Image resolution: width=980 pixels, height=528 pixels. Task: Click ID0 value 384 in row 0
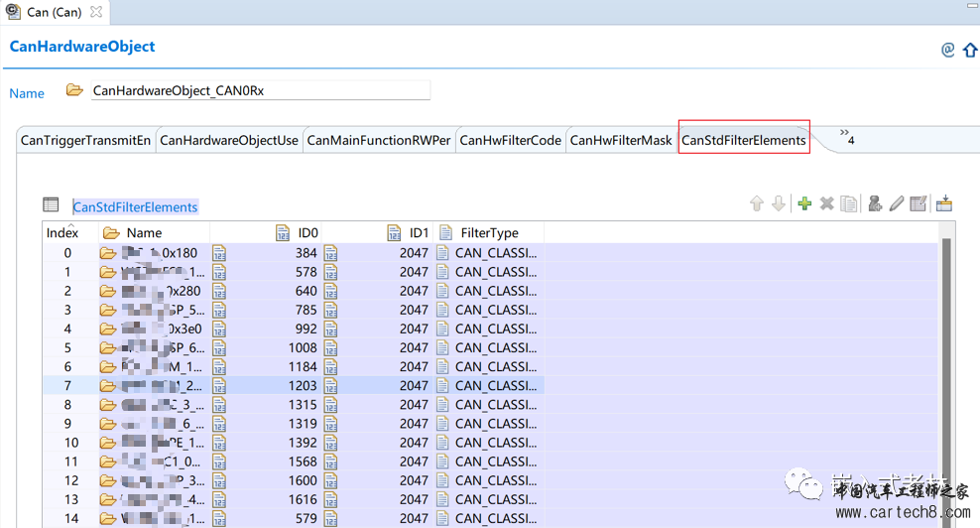tap(306, 253)
